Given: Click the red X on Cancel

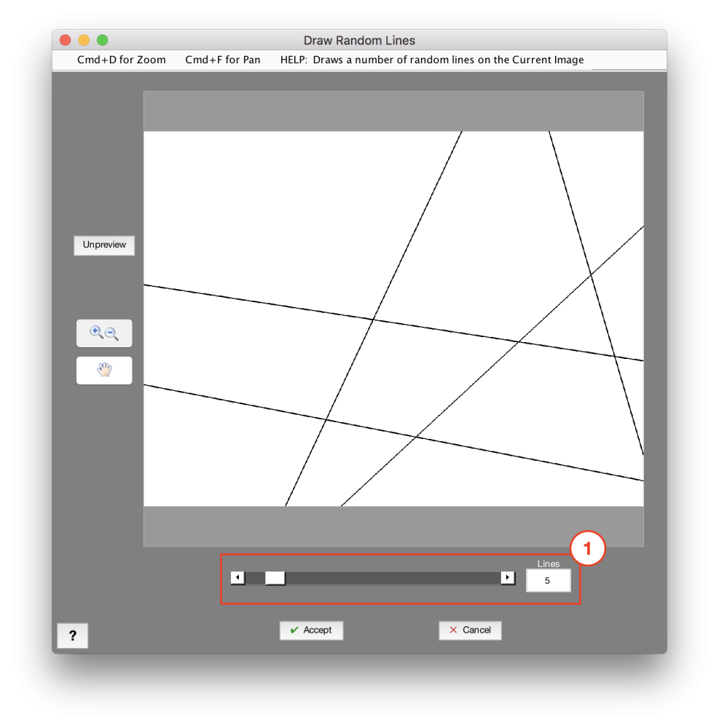Looking at the screenshot, I should tap(452, 630).
